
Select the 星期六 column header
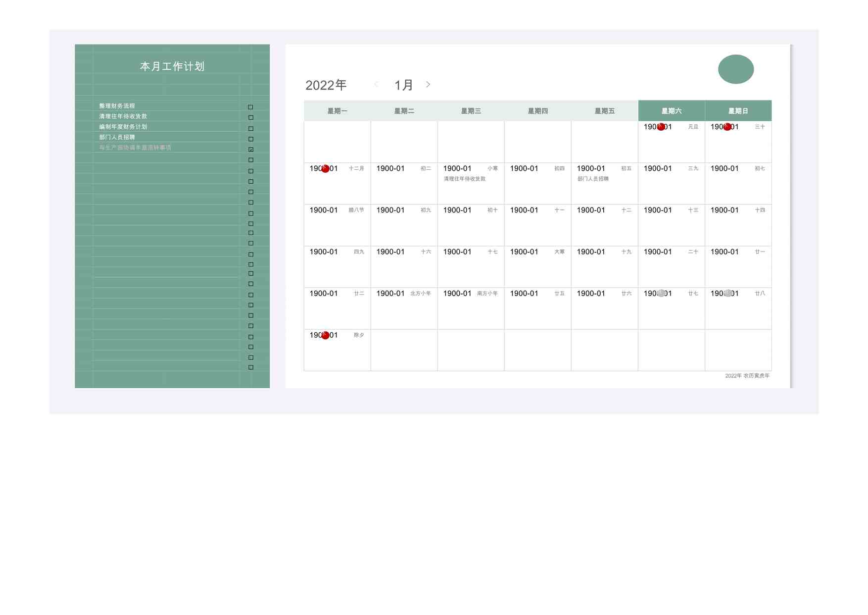click(x=672, y=111)
